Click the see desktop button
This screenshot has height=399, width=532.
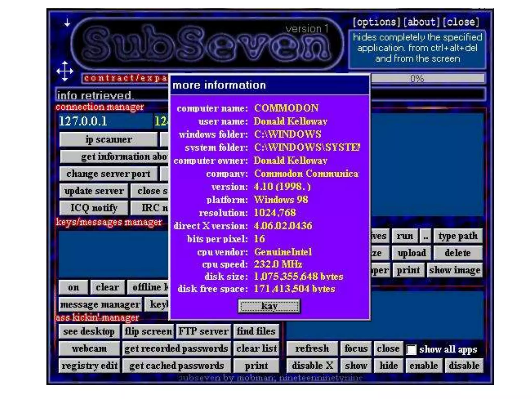[89, 331]
